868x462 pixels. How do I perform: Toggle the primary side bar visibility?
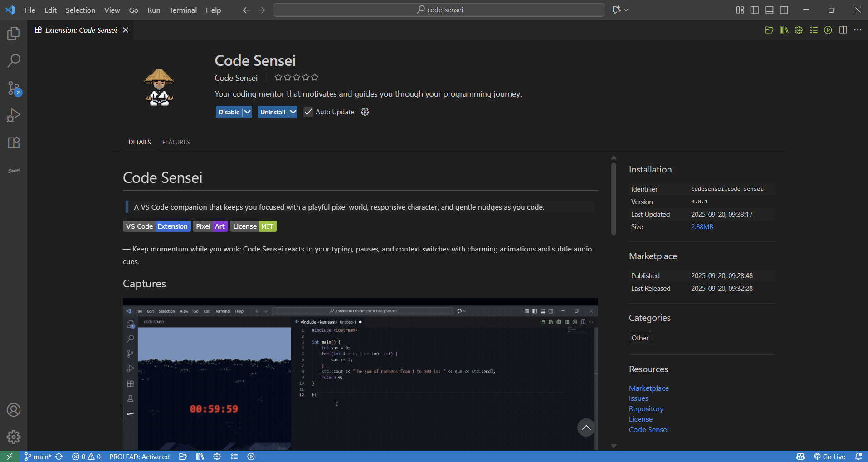(755, 10)
